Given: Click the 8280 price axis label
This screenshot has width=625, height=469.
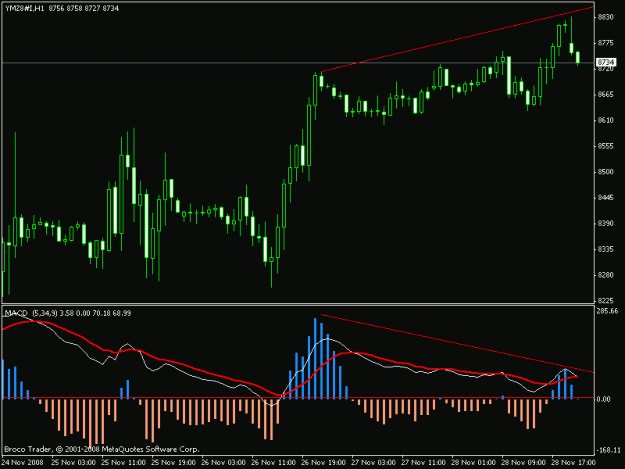Looking at the screenshot, I should click(x=605, y=275).
